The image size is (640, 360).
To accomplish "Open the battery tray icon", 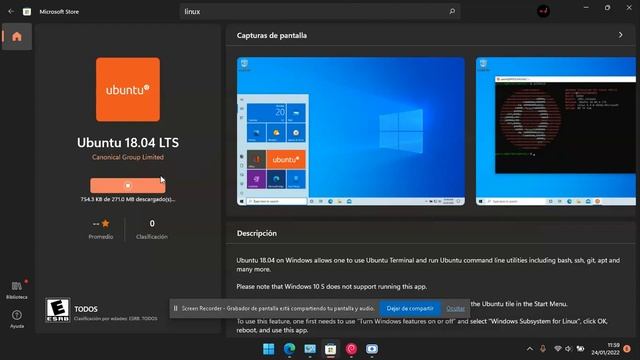I will pos(580,349).
